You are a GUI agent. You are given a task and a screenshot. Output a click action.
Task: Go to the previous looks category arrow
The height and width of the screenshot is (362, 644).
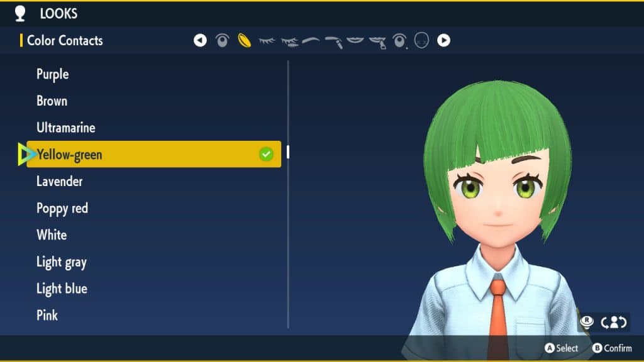click(200, 40)
